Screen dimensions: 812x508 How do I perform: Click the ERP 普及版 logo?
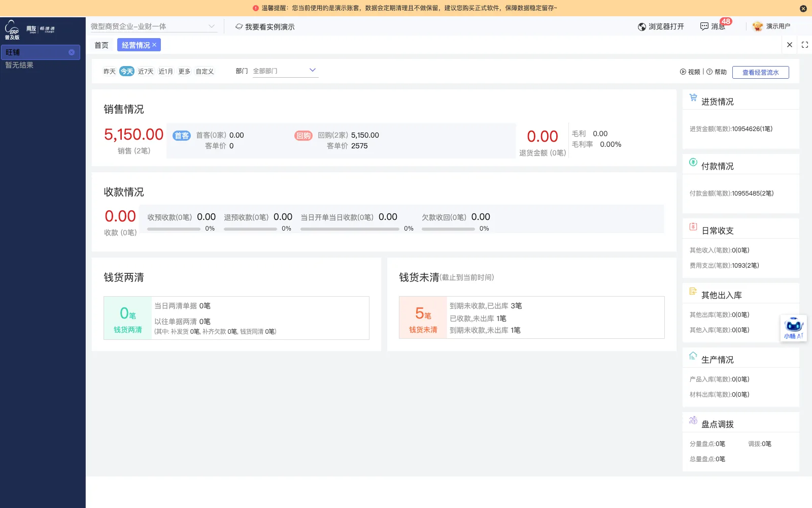pyautogui.click(x=12, y=29)
